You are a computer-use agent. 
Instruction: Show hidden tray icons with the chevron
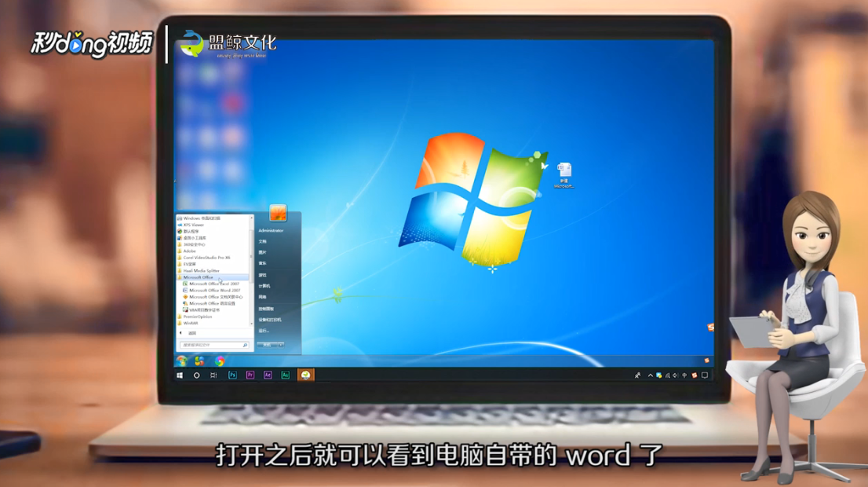point(651,375)
